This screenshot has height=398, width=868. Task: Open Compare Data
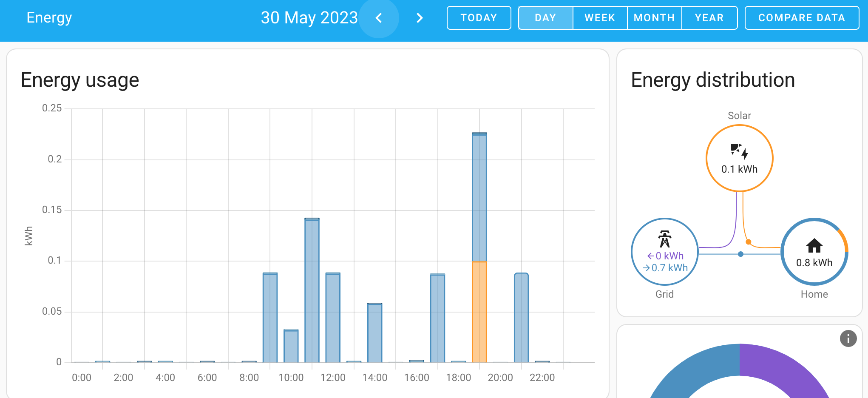point(802,18)
